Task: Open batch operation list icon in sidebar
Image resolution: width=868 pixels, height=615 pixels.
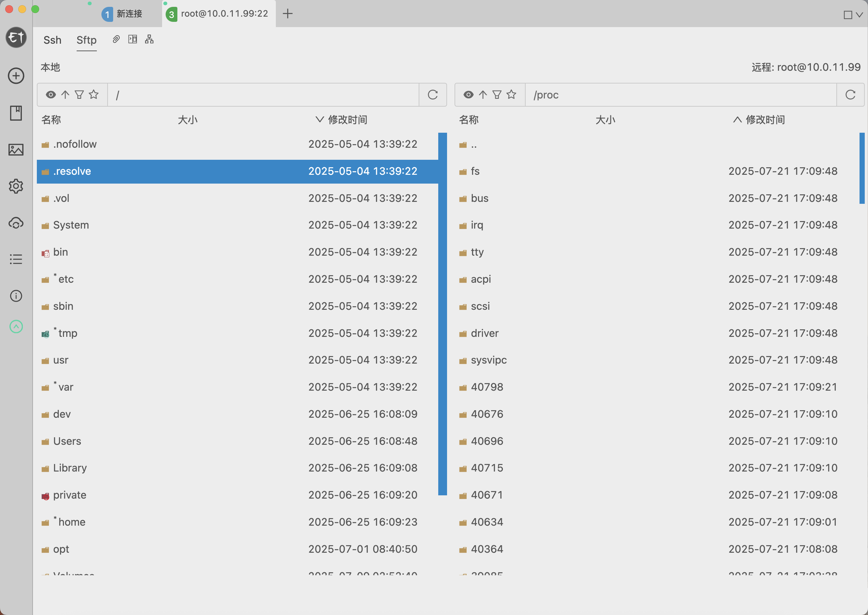Action: pyautogui.click(x=16, y=260)
